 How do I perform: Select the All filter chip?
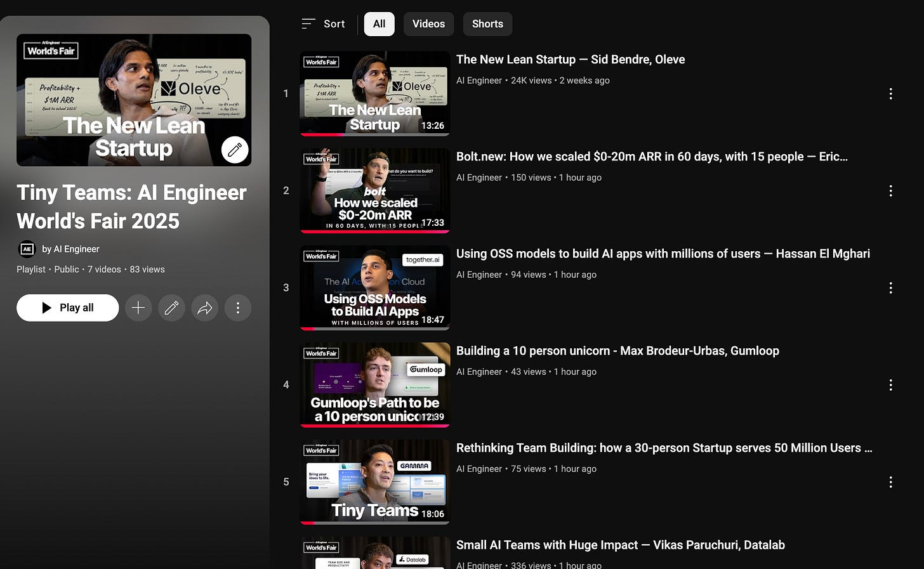click(x=379, y=24)
